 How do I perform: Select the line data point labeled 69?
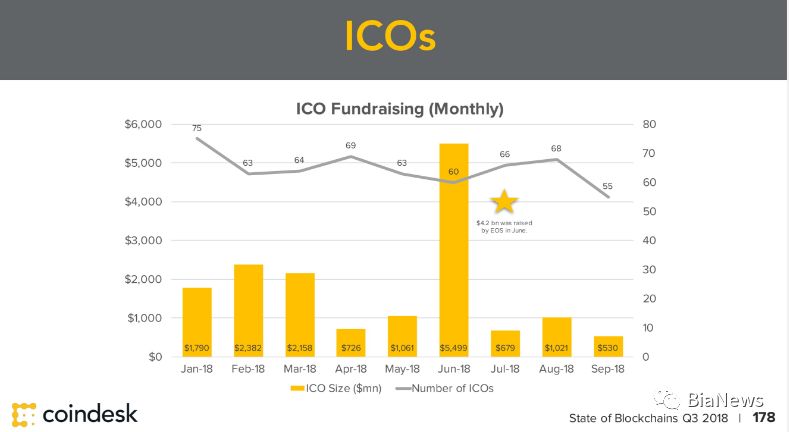click(351, 156)
